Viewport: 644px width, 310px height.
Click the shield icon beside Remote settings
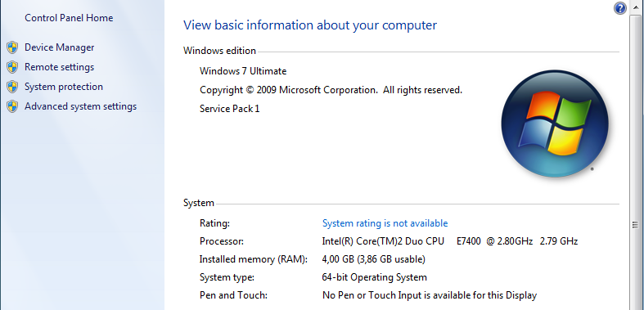point(12,67)
